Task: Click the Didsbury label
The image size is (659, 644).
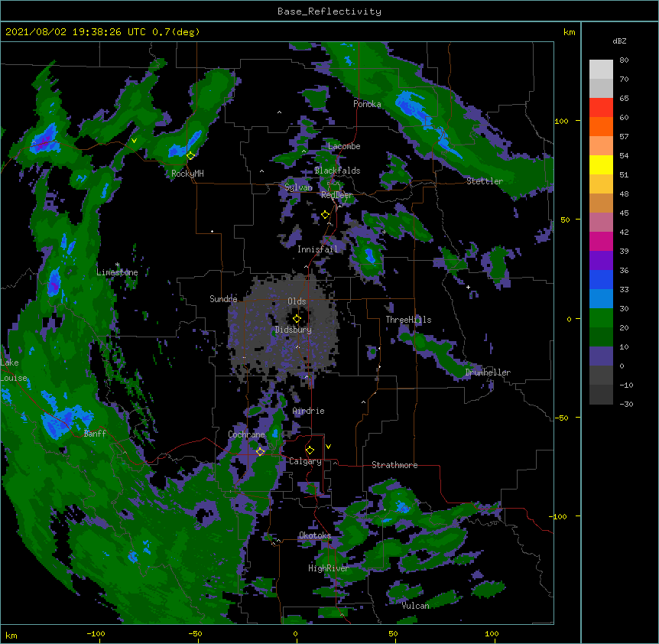Action: point(294,330)
